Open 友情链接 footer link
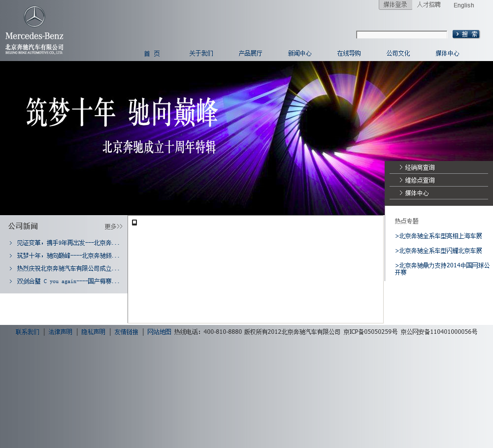The height and width of the screenshot is (448, 493). point(127,332)
